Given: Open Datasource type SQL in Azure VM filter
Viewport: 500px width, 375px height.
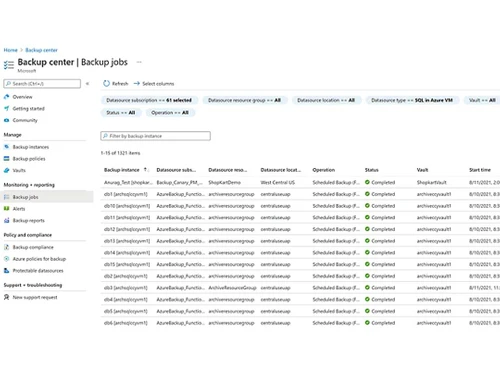Looking at the screenshot, I should pyautogui.click(x=412, y=100).
